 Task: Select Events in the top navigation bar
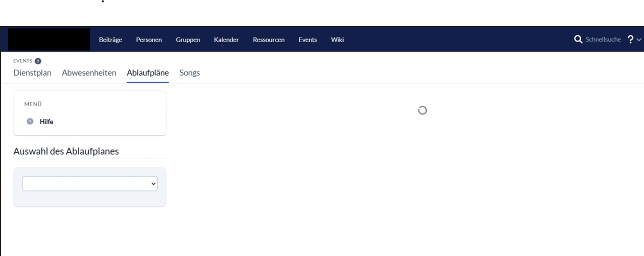pyautogui.click(x=307, y=40)
